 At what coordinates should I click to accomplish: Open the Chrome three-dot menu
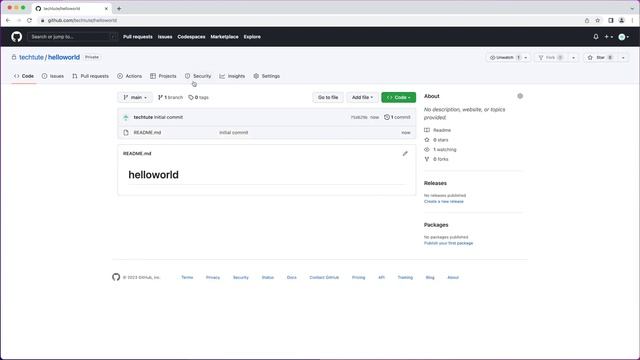[633, 20]
